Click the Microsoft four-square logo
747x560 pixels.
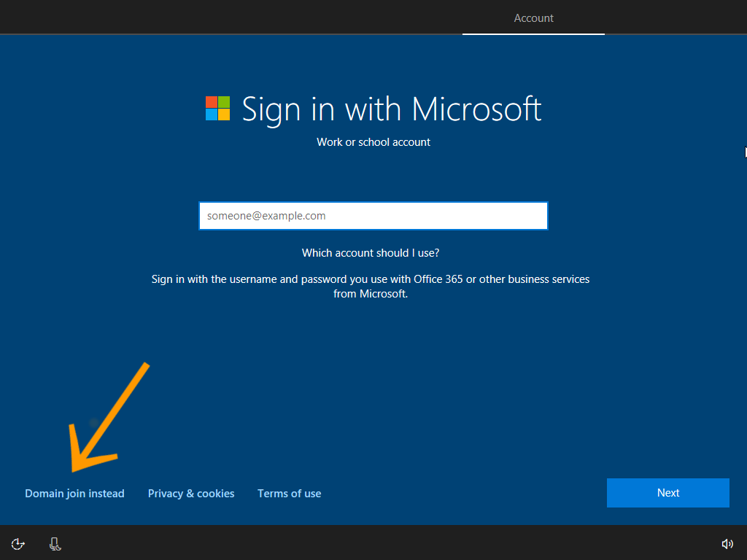click(217, 109)
